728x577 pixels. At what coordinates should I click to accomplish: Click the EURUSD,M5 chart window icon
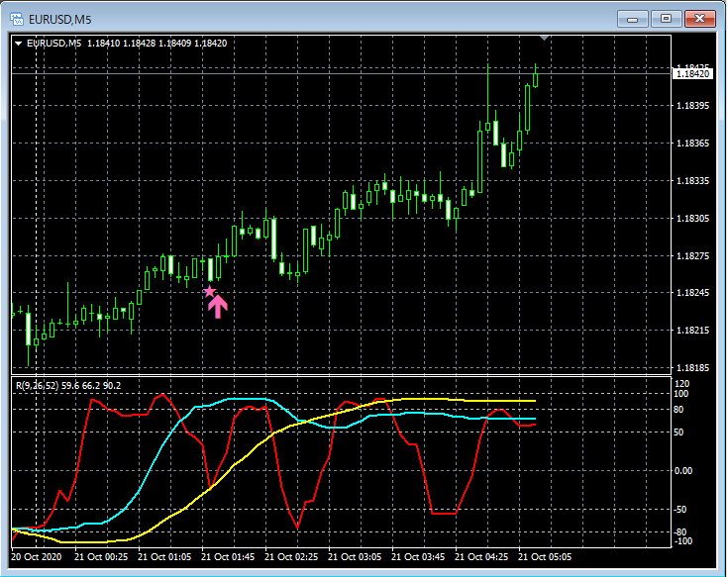coord(17,19)
